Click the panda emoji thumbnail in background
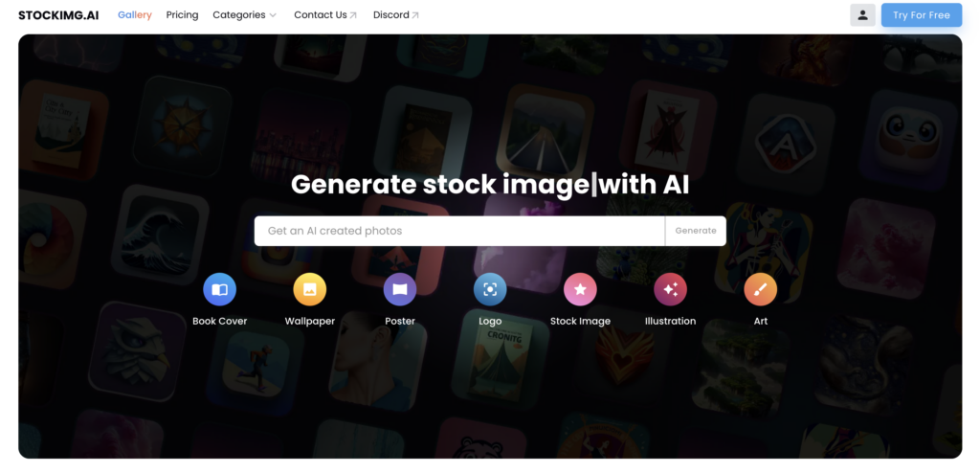The image size is (980, 473). (x=907, y=140)
